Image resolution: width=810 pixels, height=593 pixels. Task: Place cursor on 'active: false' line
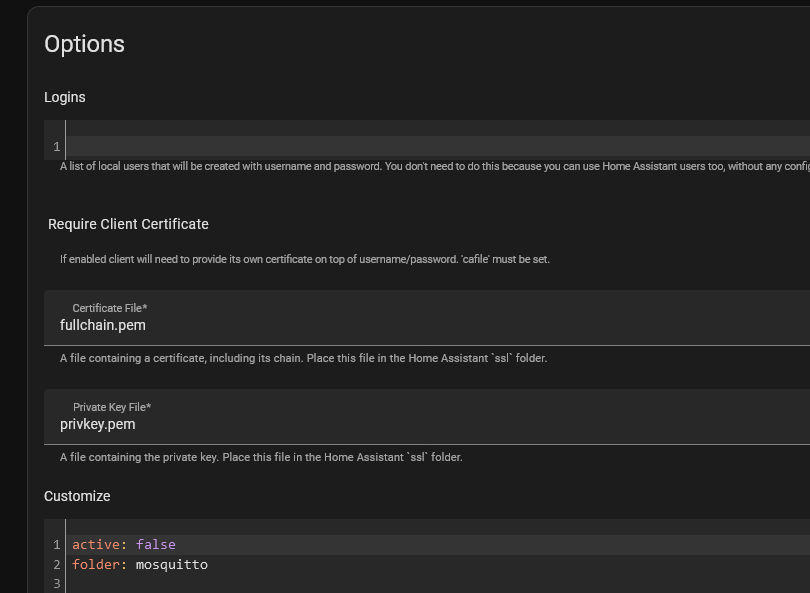tap(438, 545)
